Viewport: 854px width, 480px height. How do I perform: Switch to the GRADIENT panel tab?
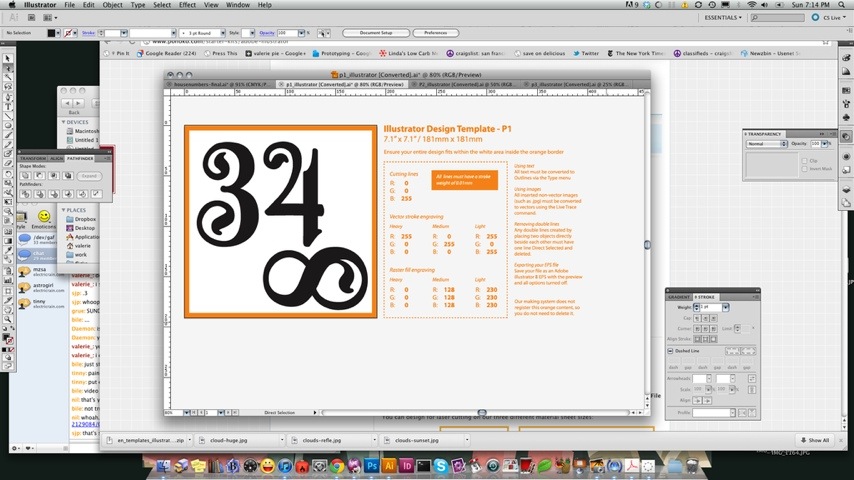[679, 297]
